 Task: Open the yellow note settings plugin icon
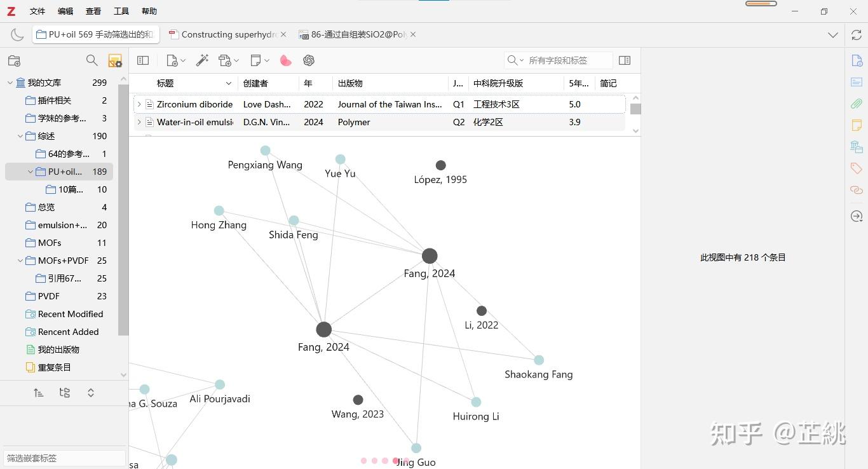pos(115,60)
